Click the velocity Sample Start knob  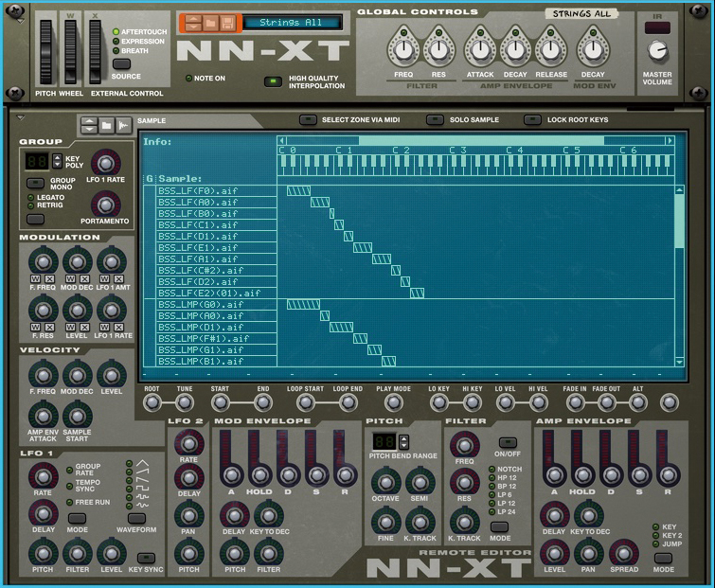point(77,416)
